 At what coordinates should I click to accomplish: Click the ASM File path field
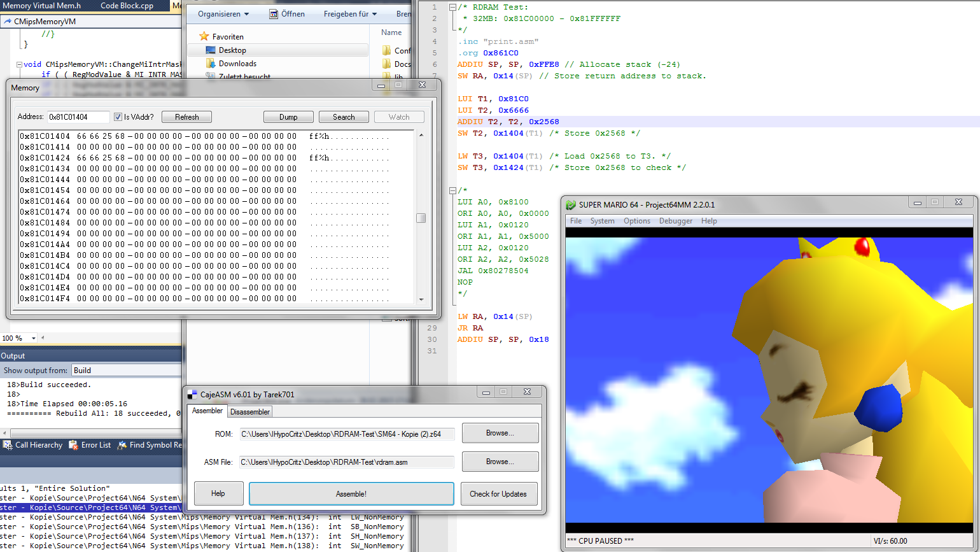coord(347,462)
